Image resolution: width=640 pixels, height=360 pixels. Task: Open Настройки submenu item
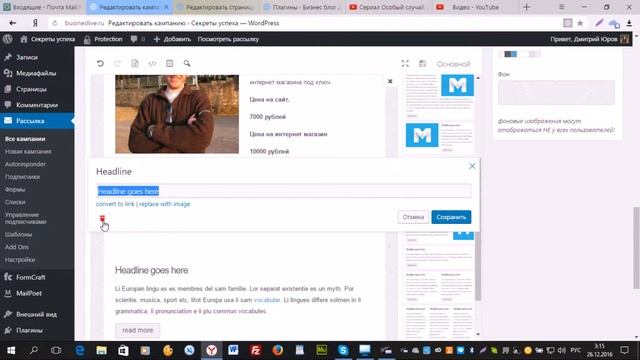click(20, 260)
